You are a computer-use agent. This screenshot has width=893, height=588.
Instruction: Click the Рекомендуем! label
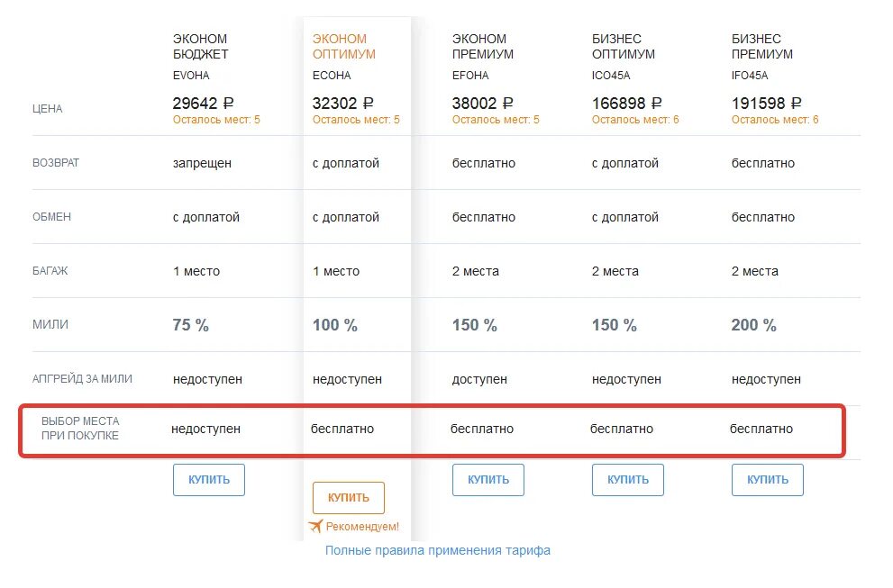pyautogui.click(x=362, y=527)
